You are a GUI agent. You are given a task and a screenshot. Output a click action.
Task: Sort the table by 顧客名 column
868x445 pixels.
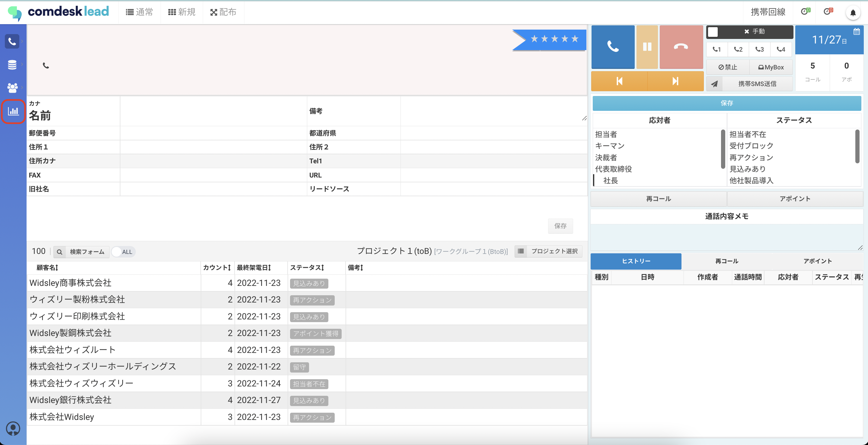click(x=47, y=268)
